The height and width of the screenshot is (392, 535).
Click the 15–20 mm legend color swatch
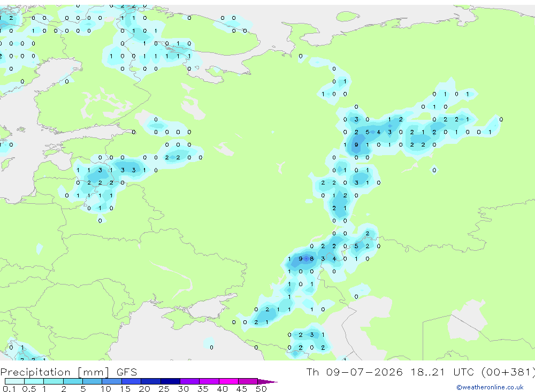coord(132,381)
